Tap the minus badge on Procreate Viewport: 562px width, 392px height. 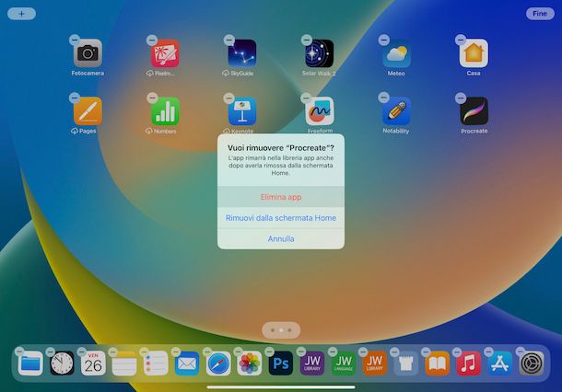[x=461, y=98]
